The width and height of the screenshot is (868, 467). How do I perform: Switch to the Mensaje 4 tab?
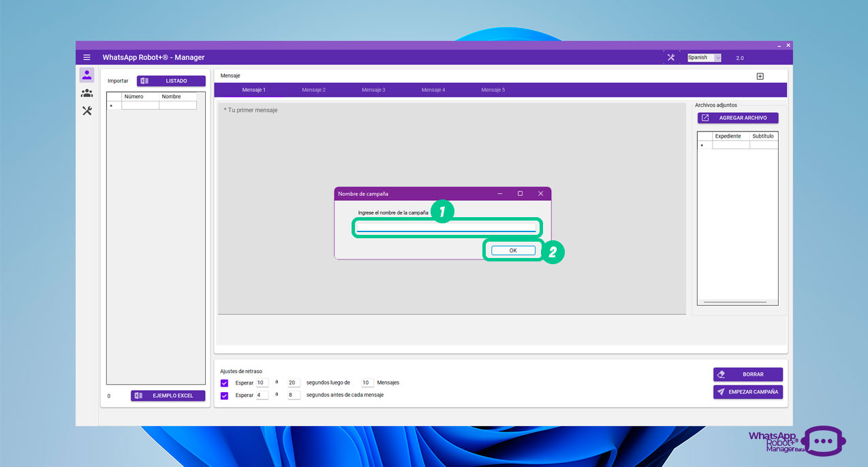(x=433, y=90)
